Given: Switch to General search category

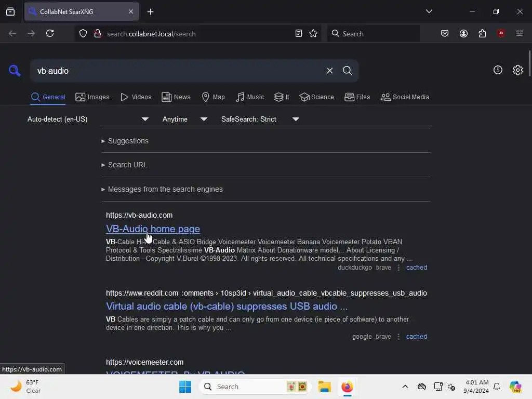Looking at the screenshot, I should 48,97.
